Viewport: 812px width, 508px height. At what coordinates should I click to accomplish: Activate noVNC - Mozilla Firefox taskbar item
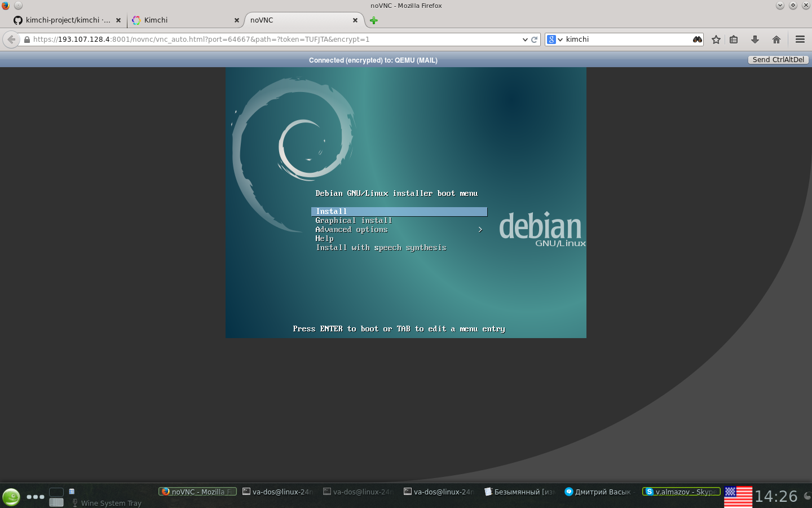(197, 492)
